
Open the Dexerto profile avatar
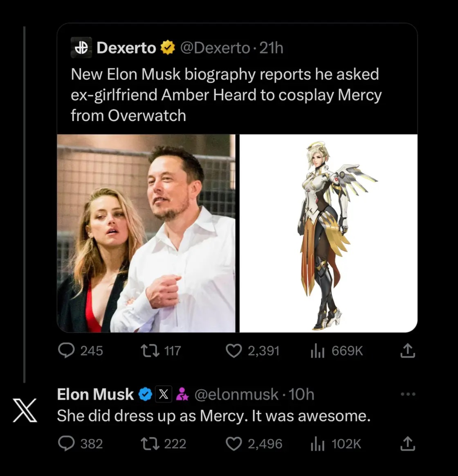point(81,47)
